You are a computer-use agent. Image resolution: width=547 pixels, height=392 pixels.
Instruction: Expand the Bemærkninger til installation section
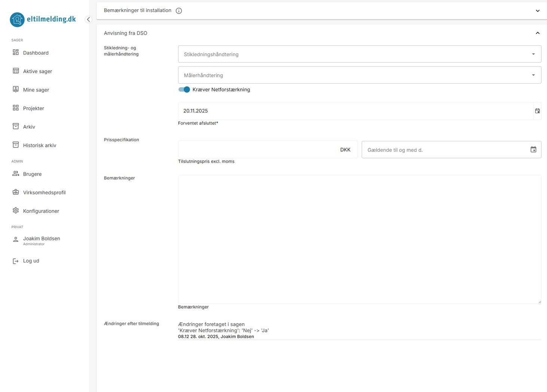537,11
